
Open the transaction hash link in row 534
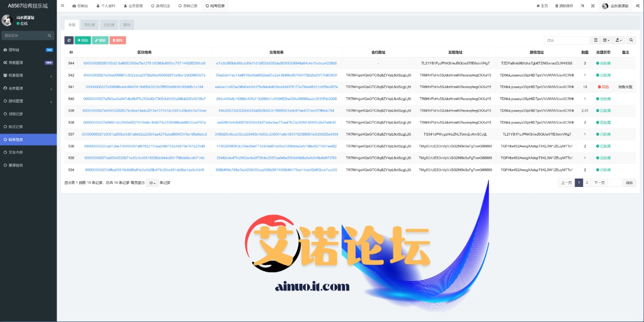277,170
